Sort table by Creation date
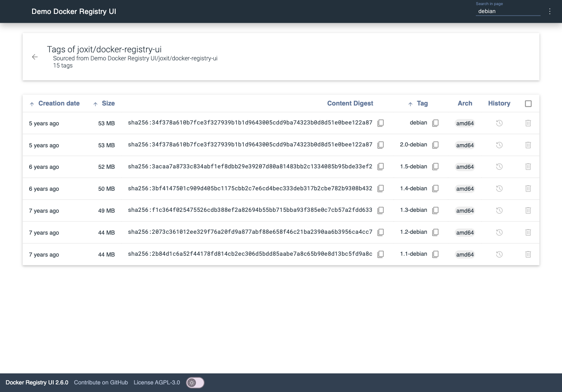Viewport: 562px width, 392px height. click(x=54, y=103)
